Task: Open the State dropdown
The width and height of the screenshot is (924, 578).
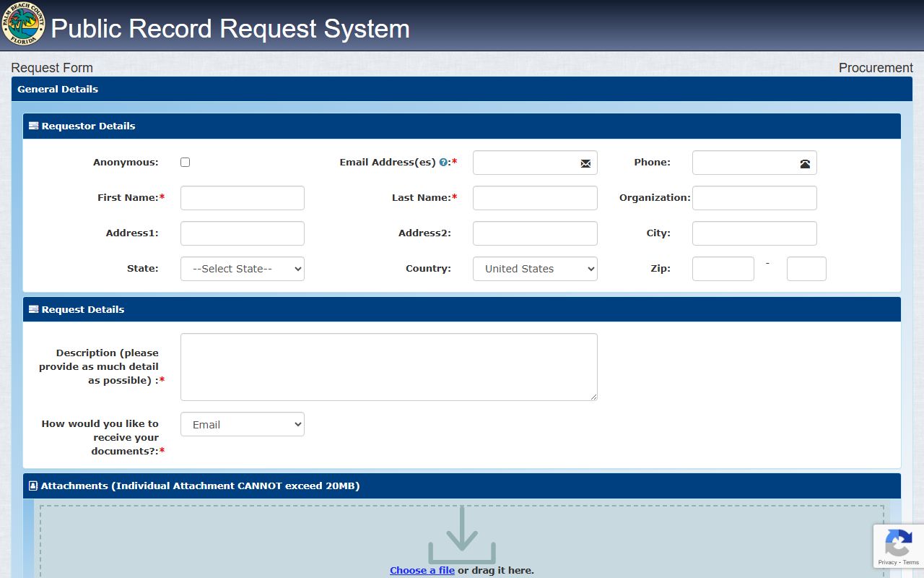Action: pyautogui.click(x=243, y=269)
